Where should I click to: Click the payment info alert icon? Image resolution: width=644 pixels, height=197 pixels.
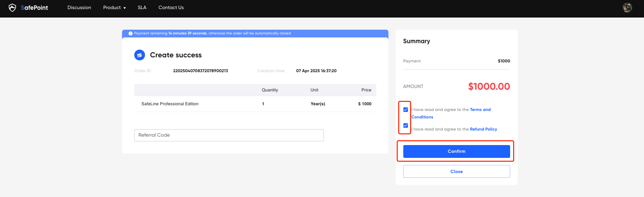click(130, 33)
